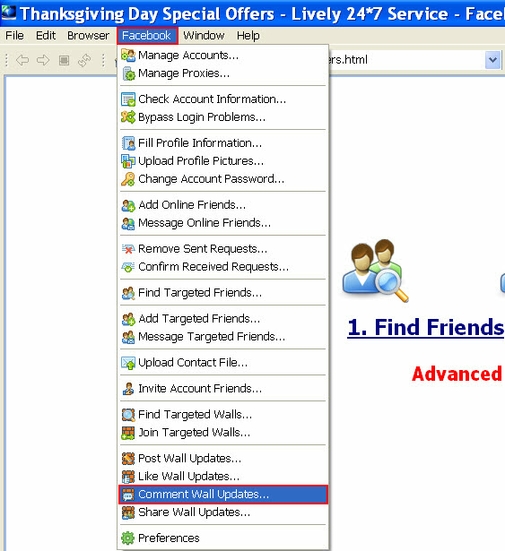Click the browser Back arrow button
505x551 pixels.
pos(22,60)
